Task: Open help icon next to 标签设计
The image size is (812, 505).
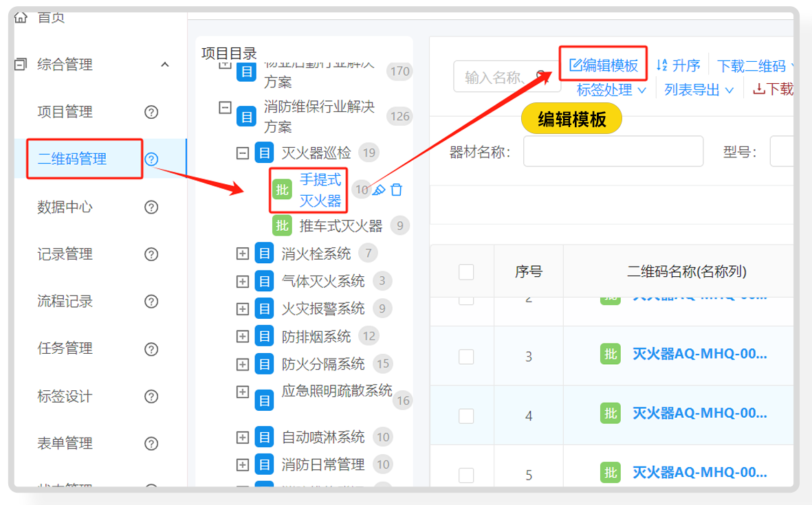Action: 151,396
